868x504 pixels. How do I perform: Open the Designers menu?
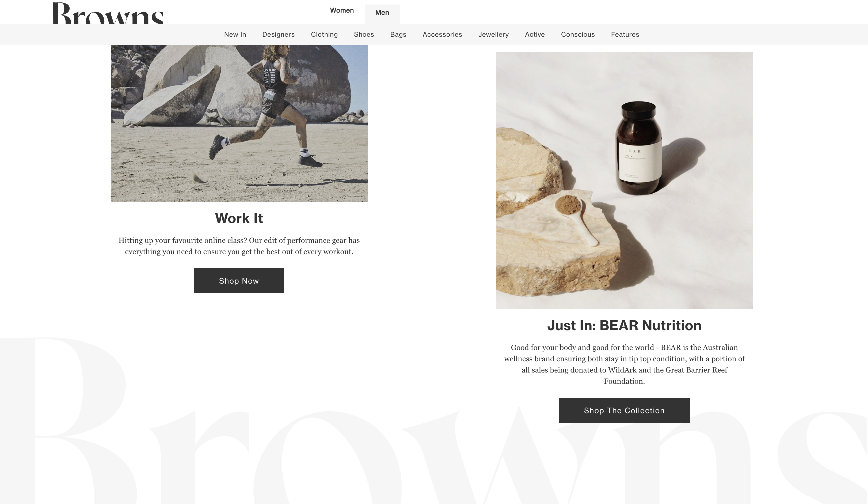[x=278, y=35]
